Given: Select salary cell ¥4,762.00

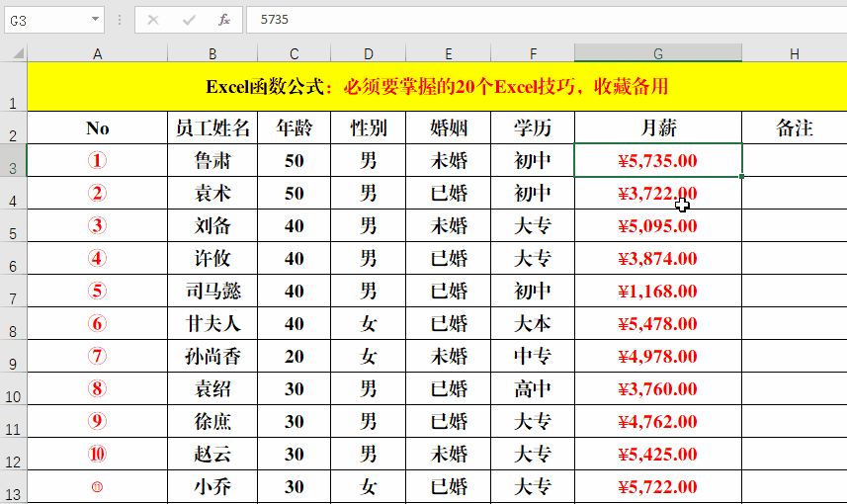Looking at the screenshot, I should [x=658, y=421].
